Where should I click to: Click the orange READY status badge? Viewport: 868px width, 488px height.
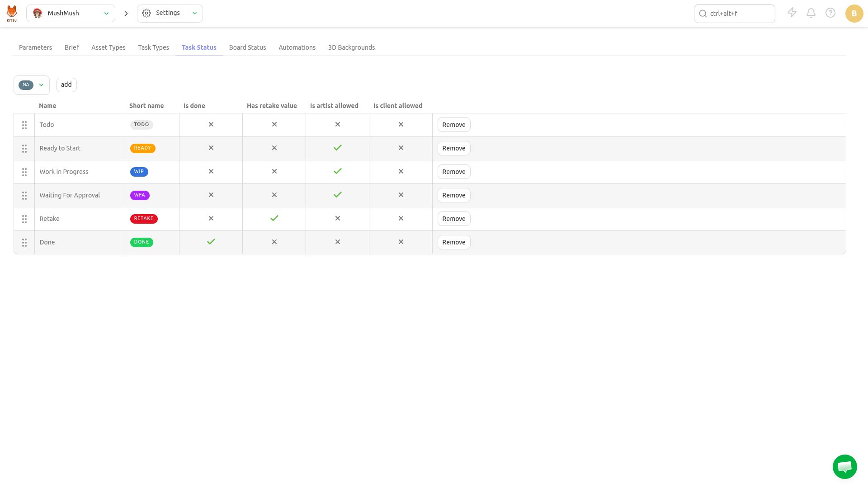click(143, 148)
